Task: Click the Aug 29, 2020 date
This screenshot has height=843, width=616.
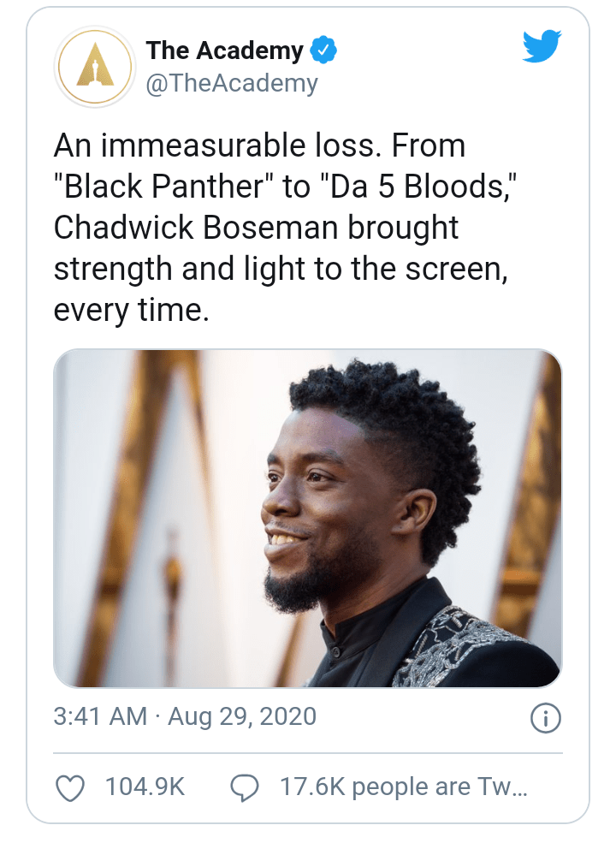Action: point(242,717)
